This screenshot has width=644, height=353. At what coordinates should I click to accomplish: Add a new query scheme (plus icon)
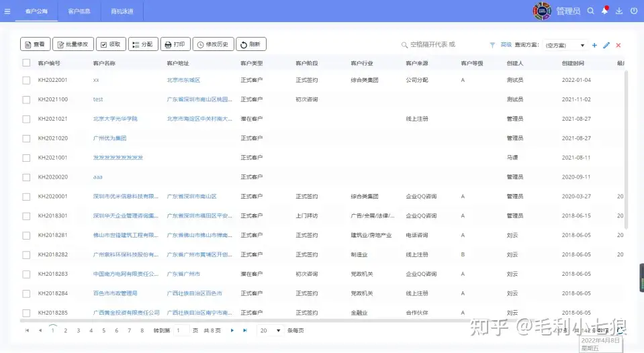[x=594, y=45]
